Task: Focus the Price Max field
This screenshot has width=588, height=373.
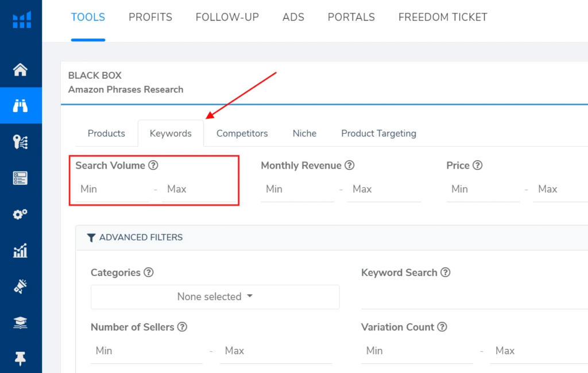Action: point(560,189)
